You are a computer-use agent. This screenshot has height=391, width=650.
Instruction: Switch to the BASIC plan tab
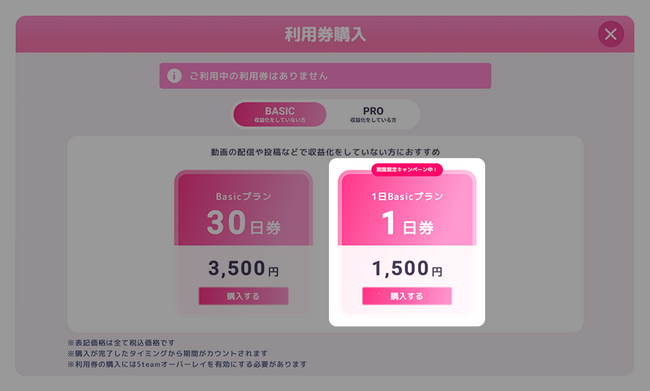[x=280, y=114]
